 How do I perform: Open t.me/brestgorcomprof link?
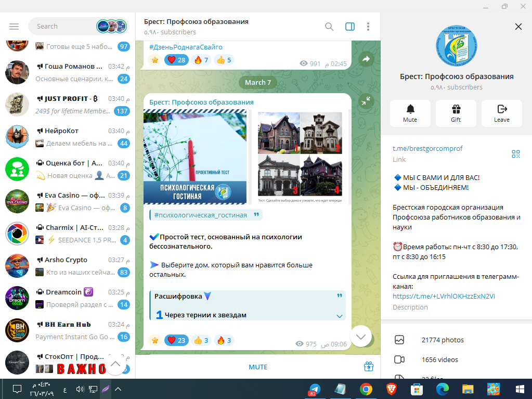427,148
